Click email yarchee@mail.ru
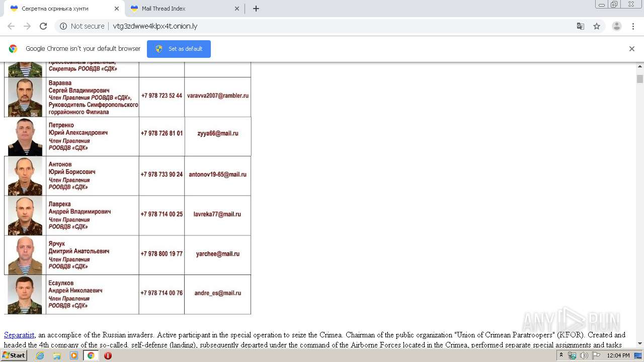The height and width of the screenshot is (362, 644). pos(218,254)
